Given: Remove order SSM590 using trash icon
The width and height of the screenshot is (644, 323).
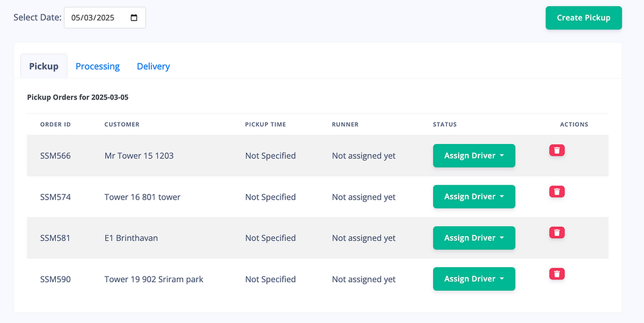Looking at the screenshot, I should point(557,274).
